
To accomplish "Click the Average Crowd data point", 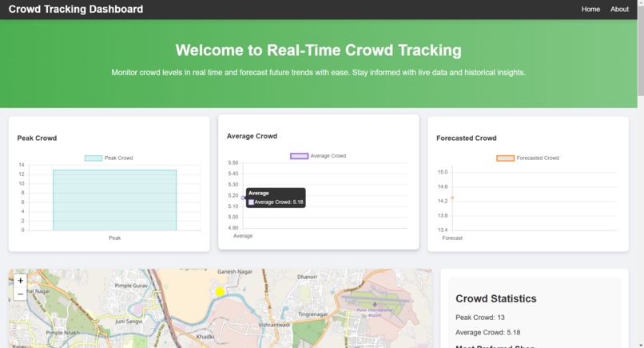I will tap(243, 198).
